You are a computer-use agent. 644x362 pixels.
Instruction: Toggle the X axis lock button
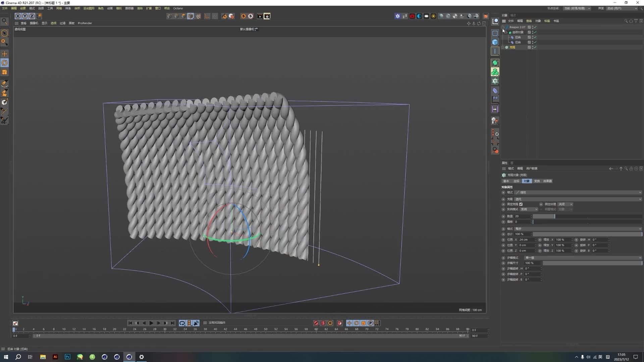18,16
